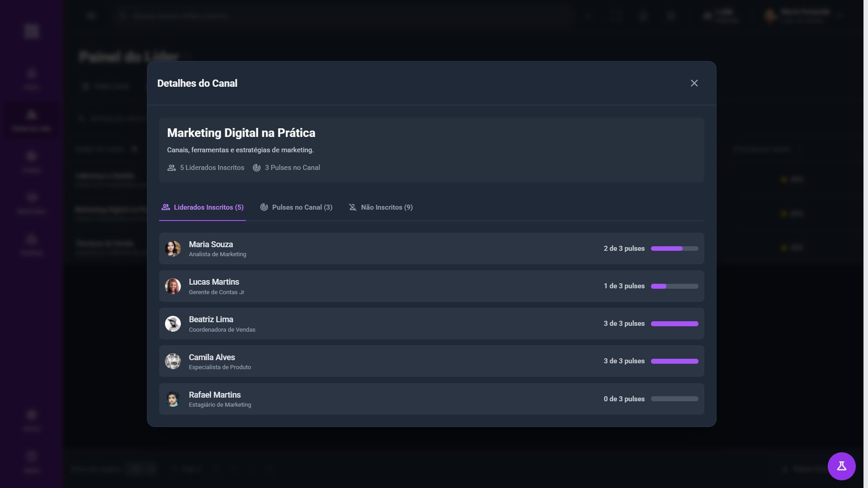
Task: Click the Camila Alves name label
Action: coord(212,357)
